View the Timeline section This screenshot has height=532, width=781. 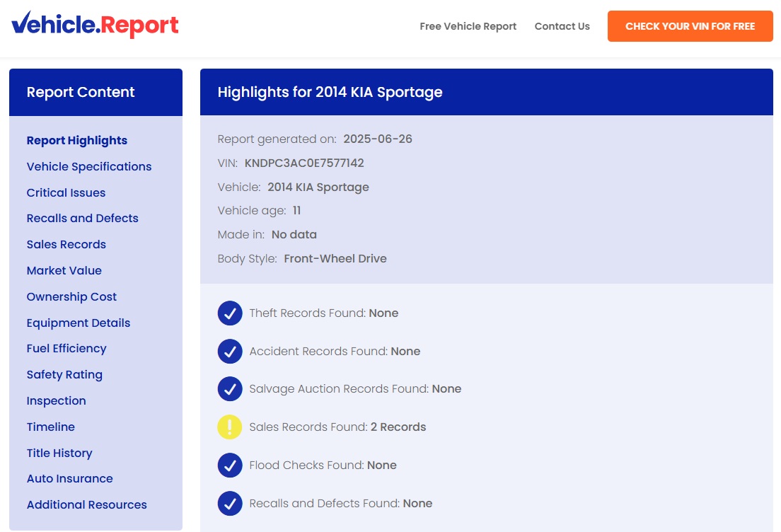click(x=50, y=427)
